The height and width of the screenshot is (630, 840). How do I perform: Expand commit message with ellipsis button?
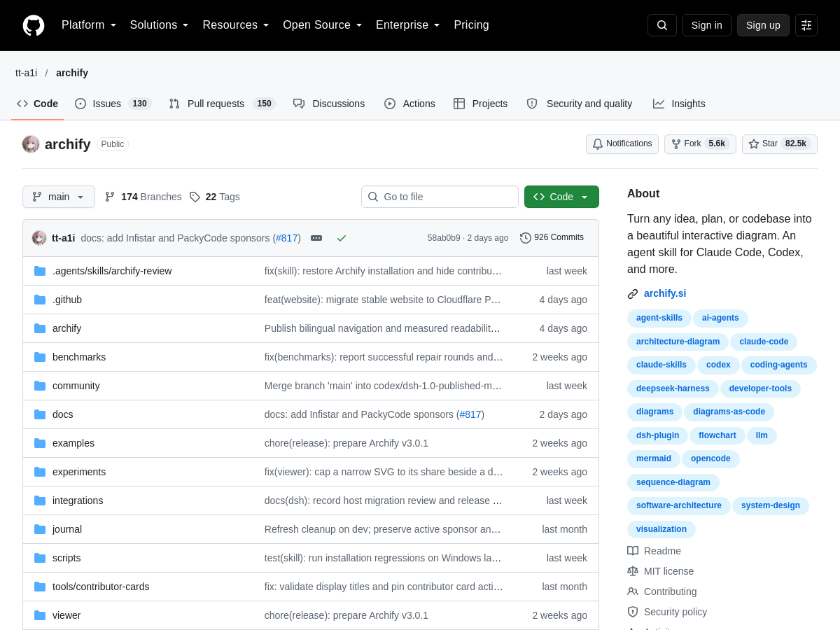pyautogui.click(x=316, y=238)
